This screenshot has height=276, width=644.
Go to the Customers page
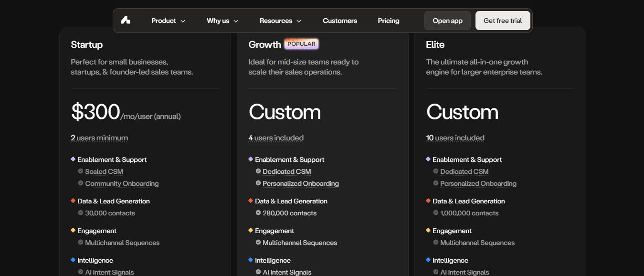pyautogui.click(x=340, y=21)
